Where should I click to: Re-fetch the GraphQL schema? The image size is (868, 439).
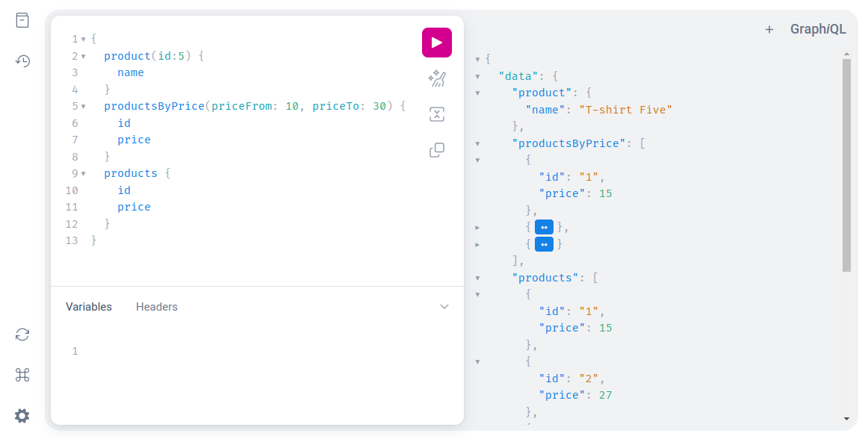pos(22,334)
